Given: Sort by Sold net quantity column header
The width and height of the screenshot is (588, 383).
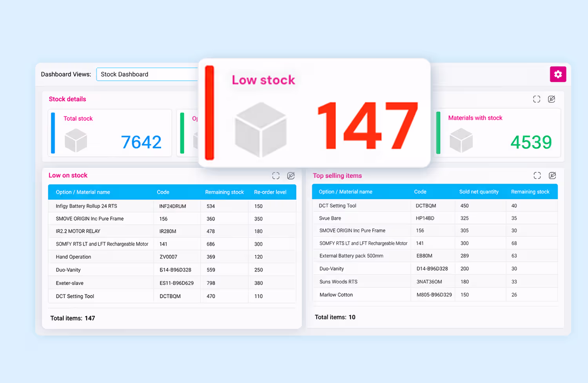Looking at the screenshot, I should pos(479,192).
